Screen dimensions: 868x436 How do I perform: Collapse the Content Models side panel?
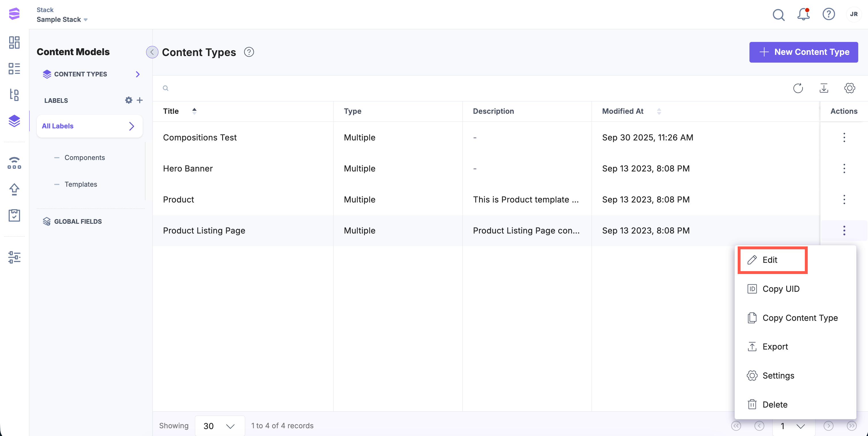point(152,52)
